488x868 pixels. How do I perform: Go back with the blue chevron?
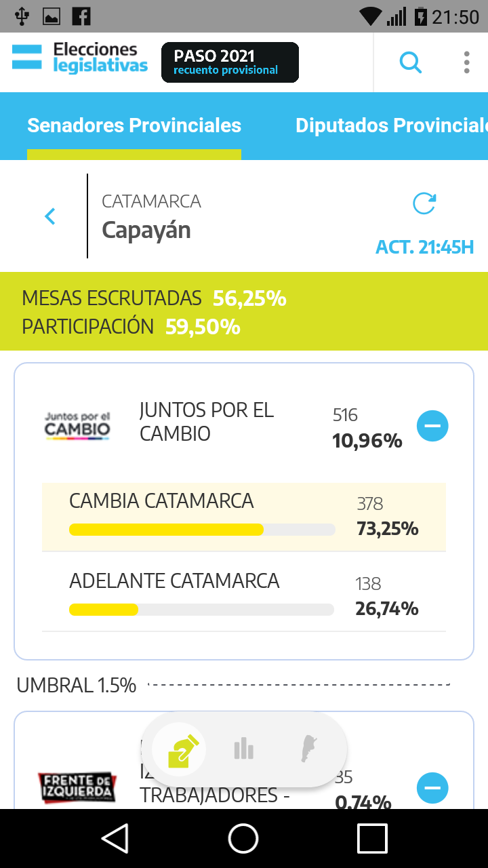(x=49, y=216)
